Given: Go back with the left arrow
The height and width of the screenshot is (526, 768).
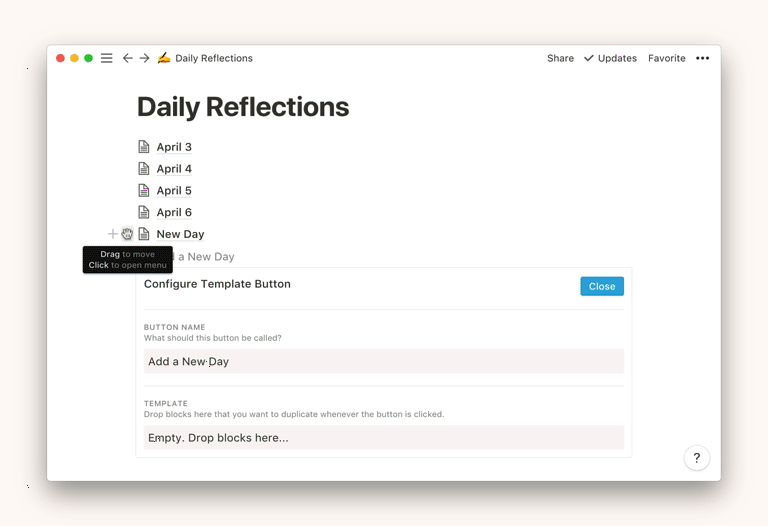Looking at the screenshot, I should click(127, 58).
